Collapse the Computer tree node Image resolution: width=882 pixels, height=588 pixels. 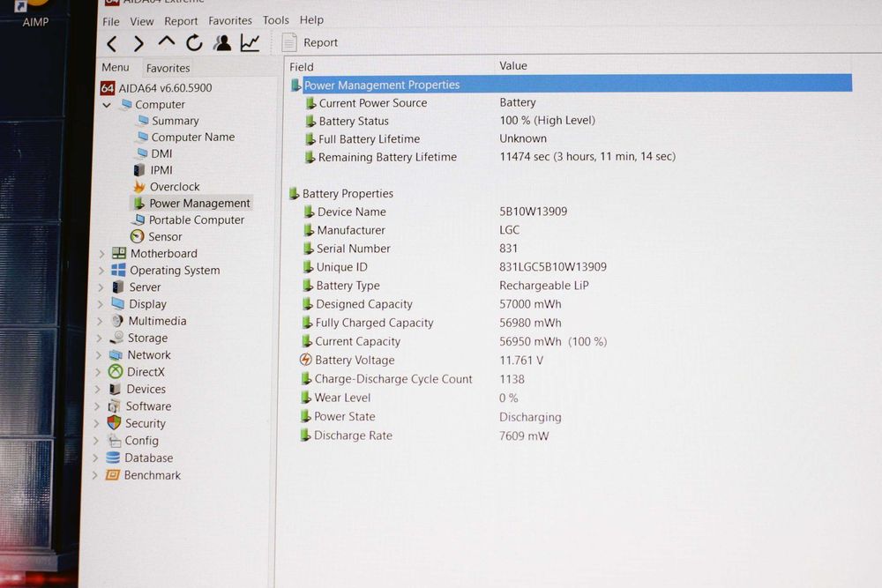point(107,105)
